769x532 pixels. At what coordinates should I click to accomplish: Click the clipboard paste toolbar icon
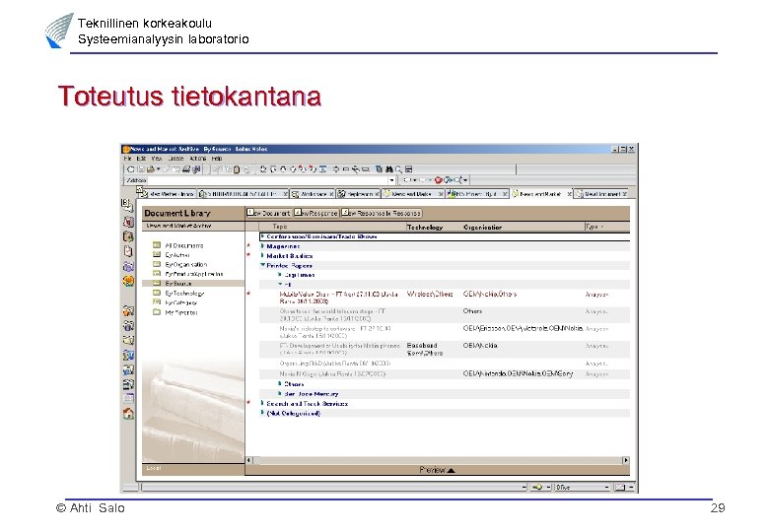pyautogui.click(x=237, y=169)
